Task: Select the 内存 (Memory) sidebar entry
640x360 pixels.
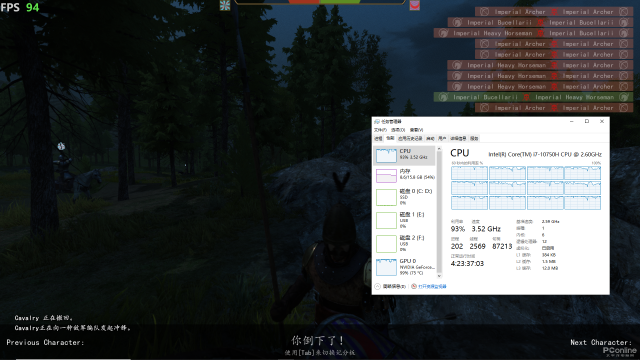Action: click(x=404, y=176)
